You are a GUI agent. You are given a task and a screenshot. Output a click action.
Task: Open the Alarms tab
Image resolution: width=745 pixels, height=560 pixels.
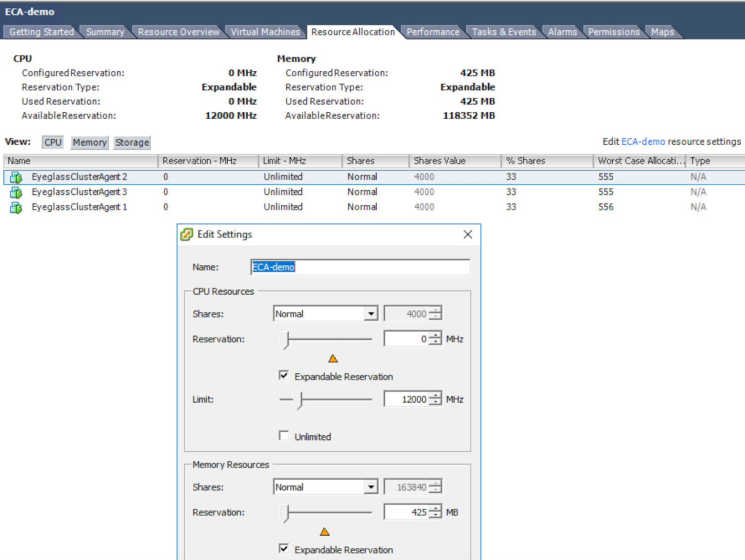562,32
